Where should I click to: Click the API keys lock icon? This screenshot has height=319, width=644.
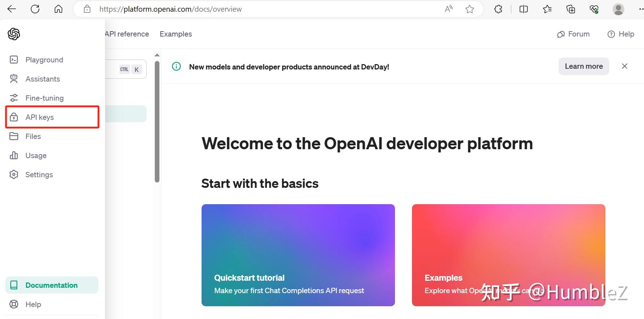[x=13, y=117]
